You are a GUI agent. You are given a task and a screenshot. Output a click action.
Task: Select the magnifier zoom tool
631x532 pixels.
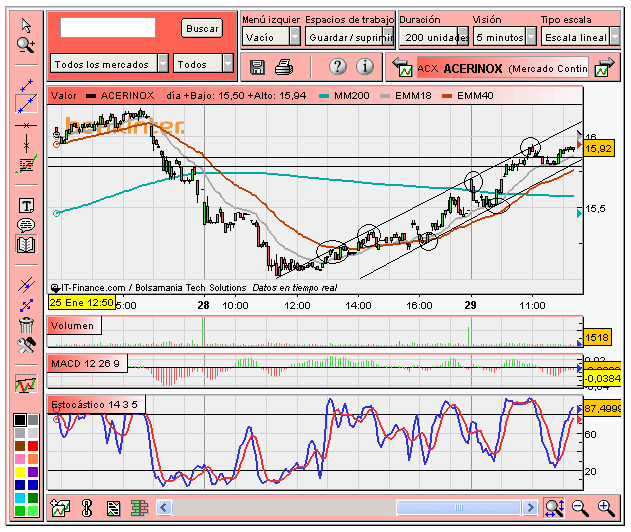26,45
